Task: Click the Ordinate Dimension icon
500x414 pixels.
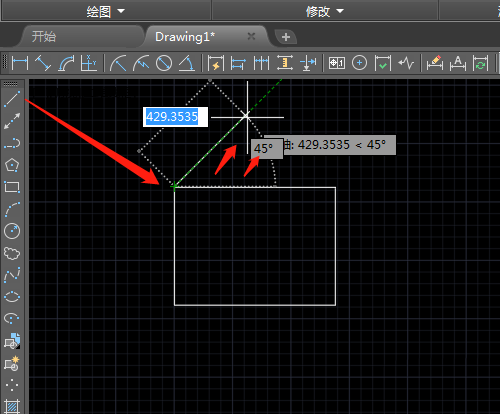Action: pyautogui.click(x=89, y=63)
